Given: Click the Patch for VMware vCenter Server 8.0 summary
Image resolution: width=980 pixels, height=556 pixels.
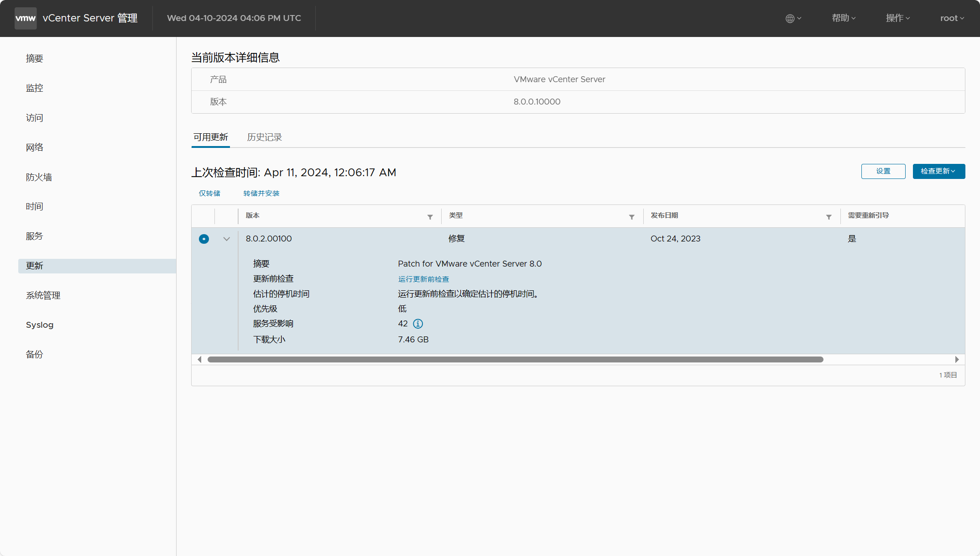Looking at the screenshot, I should [470, 264].
